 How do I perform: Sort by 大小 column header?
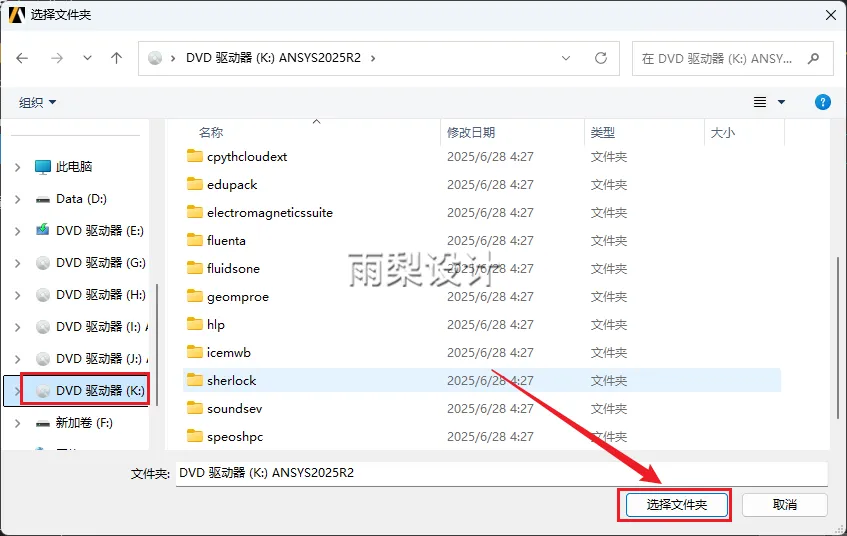pos(723,132)
